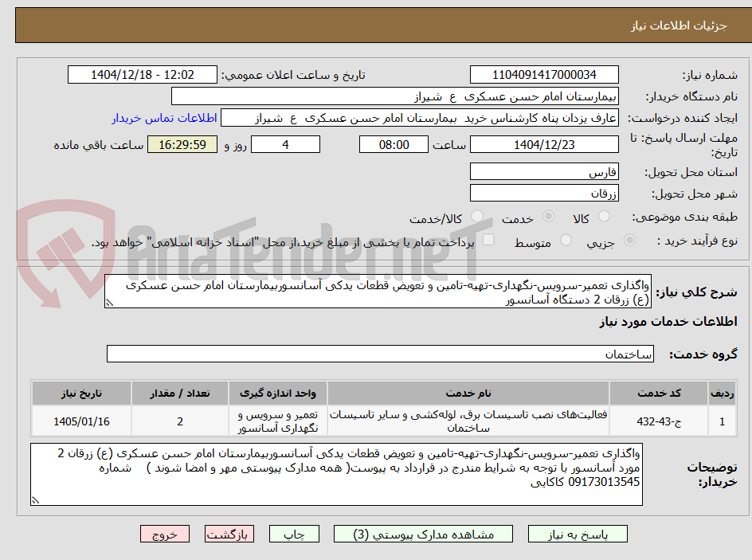
Task: Click the deadline hour field 08:00
Action: (394, 144)
